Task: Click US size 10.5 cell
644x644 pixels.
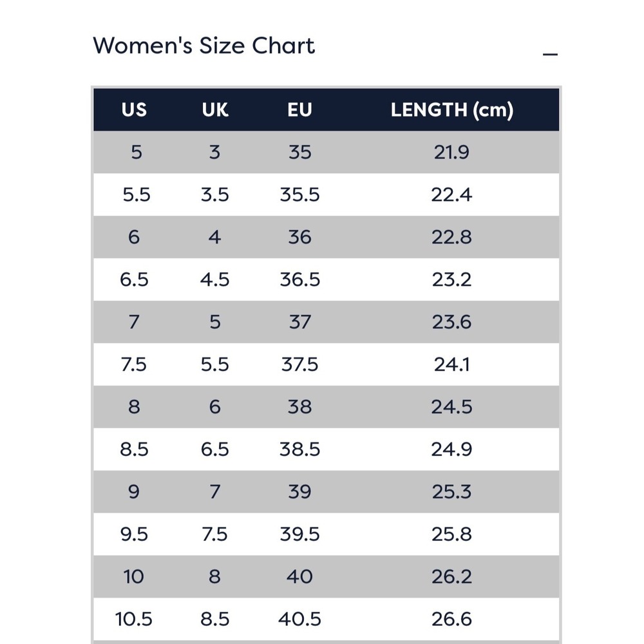Action: click(x=134, y=620)
